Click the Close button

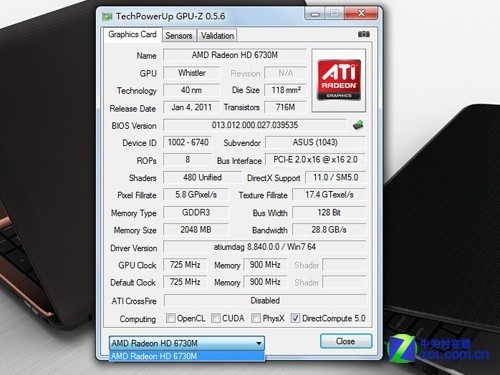(346, 341)
